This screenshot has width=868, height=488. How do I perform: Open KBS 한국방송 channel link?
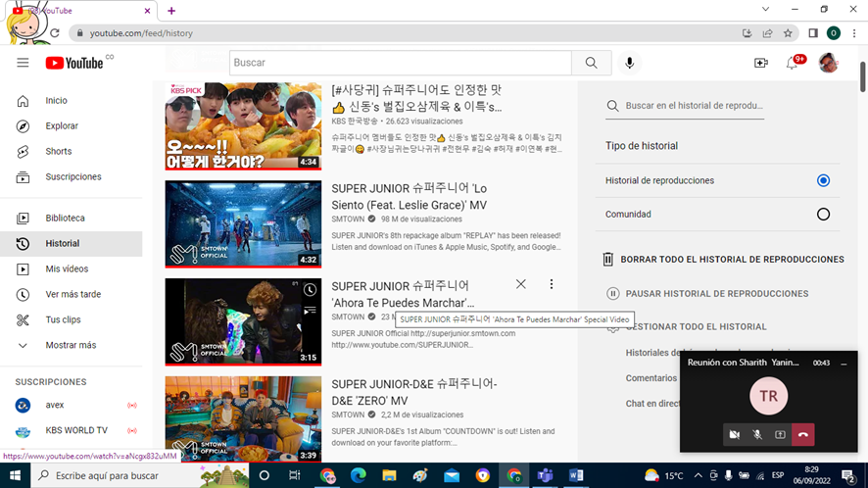tap(355, 121)
